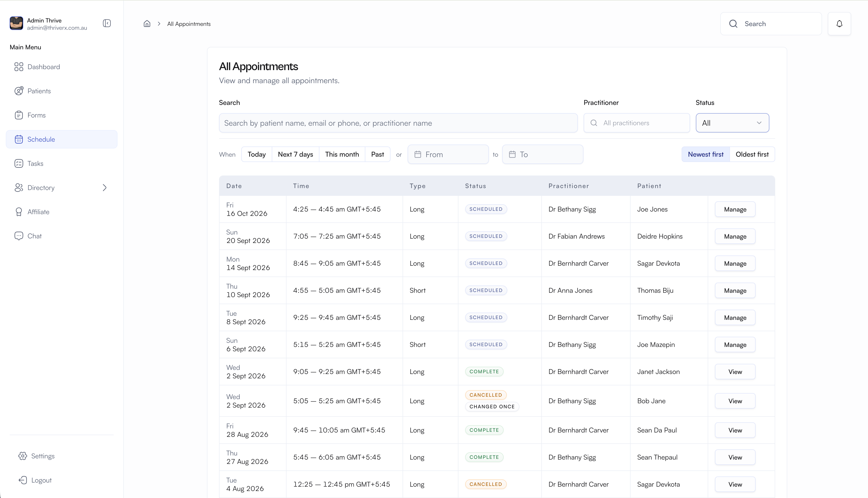Sort by Newest first
868x498 pixels.
[706, 154]
